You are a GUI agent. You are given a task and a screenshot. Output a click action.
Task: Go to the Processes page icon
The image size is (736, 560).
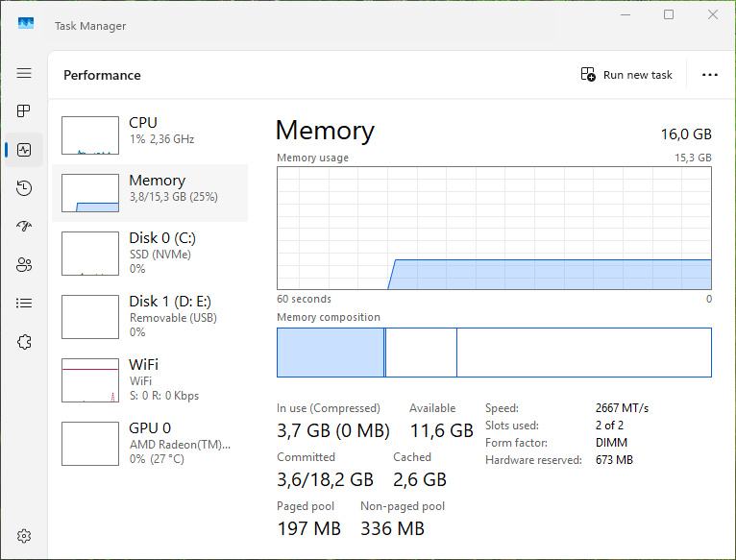coord(24,111)
